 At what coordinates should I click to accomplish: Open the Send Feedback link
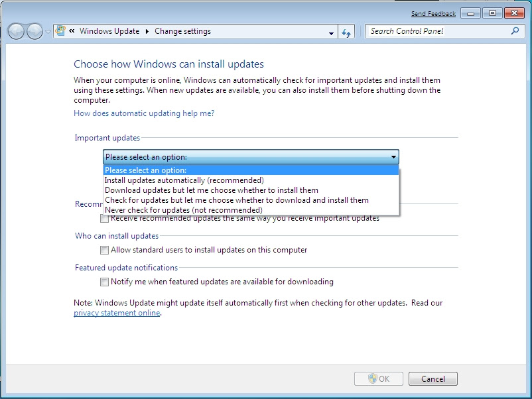click(433, 13)
